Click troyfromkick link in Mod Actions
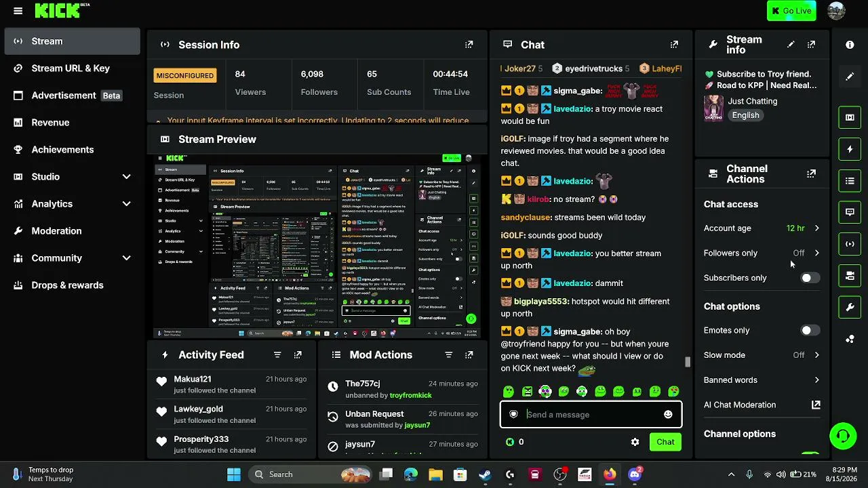Viewport: 868px width, 488px height. click(411, 395)
